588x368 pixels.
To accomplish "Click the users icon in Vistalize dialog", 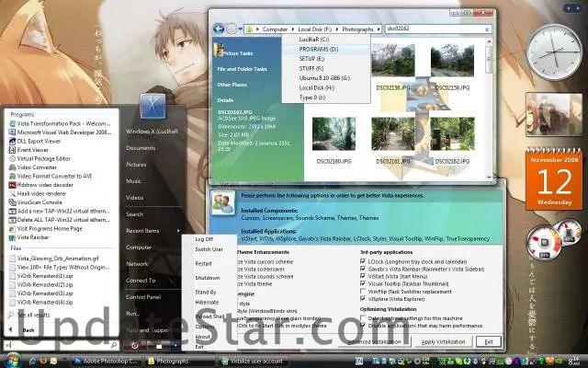I will (x=222, y=203).
